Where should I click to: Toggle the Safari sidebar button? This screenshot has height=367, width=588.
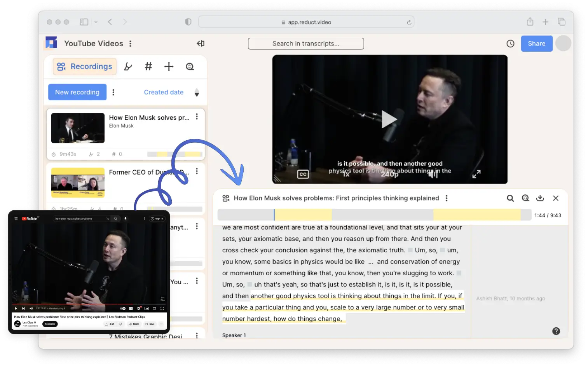click(x=84, y=22)
